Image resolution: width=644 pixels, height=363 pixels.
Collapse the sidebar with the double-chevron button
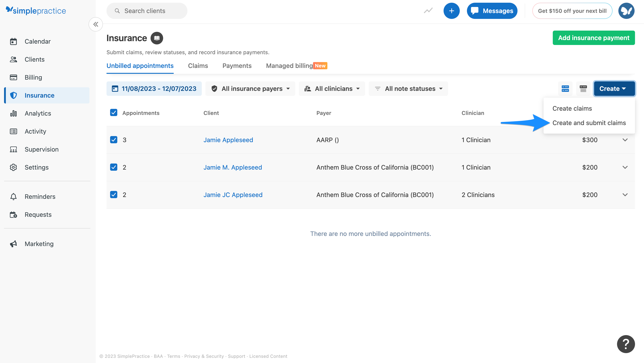[x=96, y=24]
